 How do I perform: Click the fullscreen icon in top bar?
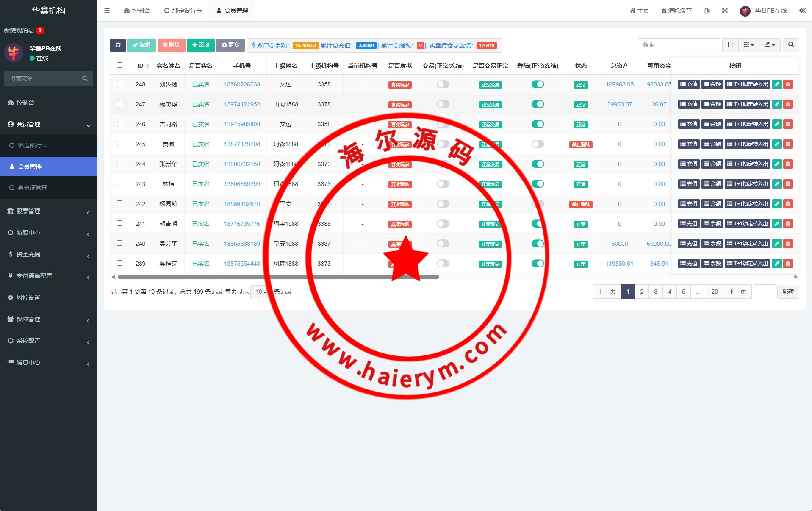point(725,11)
